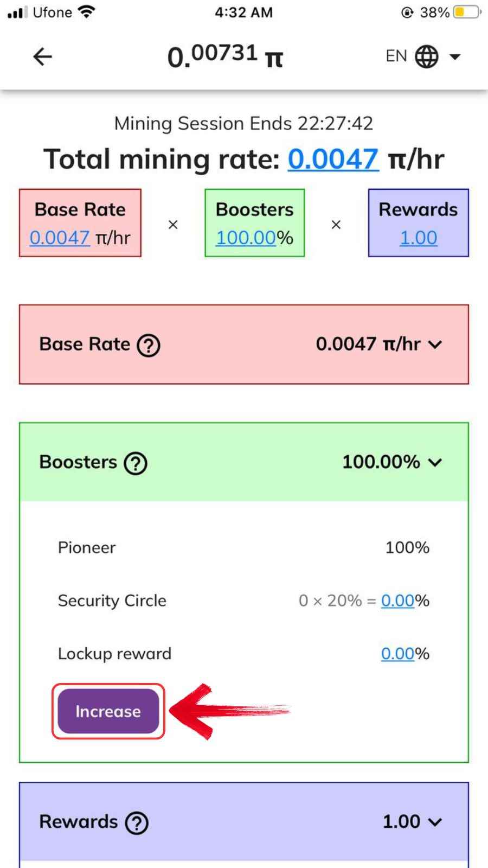Open the EN language dropdown arrow

coord(455,56)
